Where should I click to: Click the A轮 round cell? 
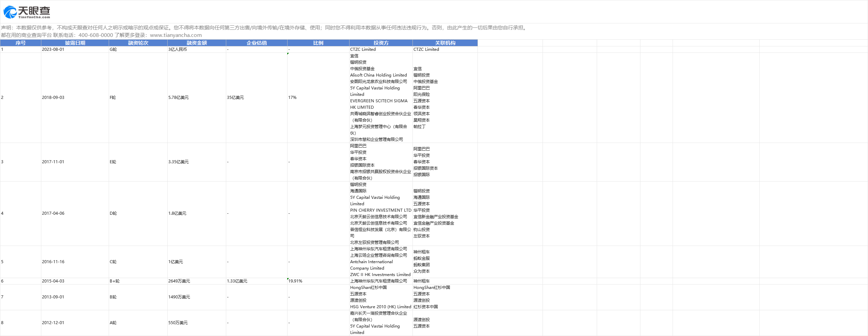pos(138,323)
